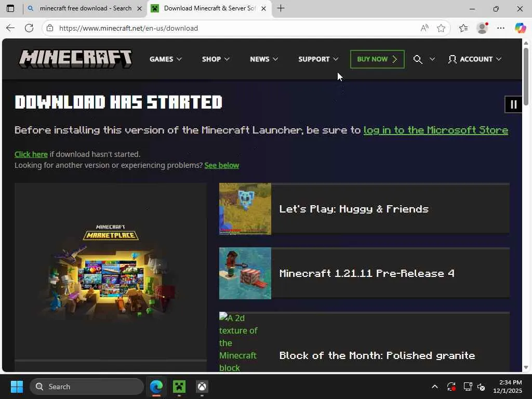Click the Huggy & Friends thumbnail image
532x399 pixels.
pyautogui.click(x=245, y=209)
